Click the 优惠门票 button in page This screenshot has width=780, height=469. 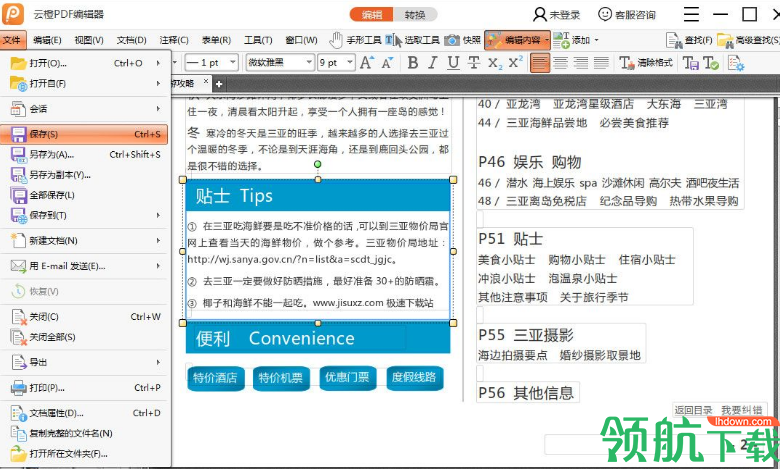pyautogui.click(x=347, y=377)
